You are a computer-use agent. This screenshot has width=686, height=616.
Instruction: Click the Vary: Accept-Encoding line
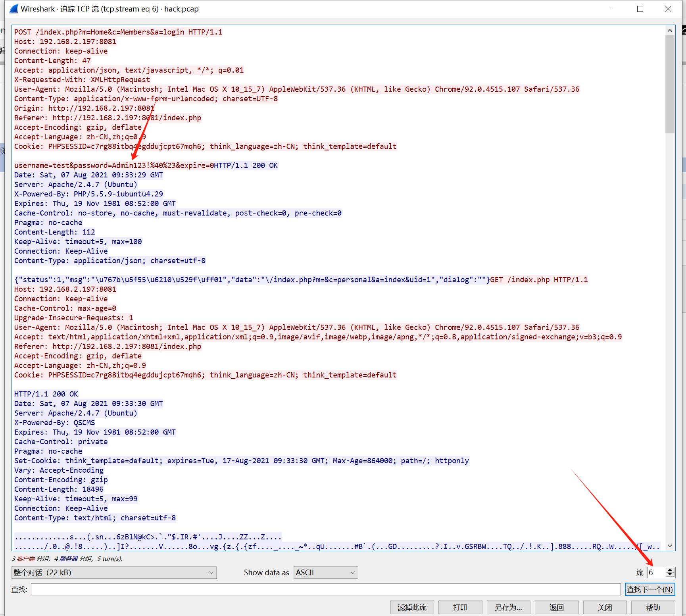[59, 470]
